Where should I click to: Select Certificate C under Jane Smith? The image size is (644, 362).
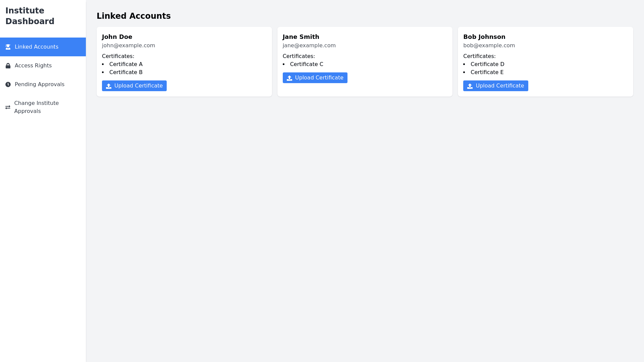[307, 64]
